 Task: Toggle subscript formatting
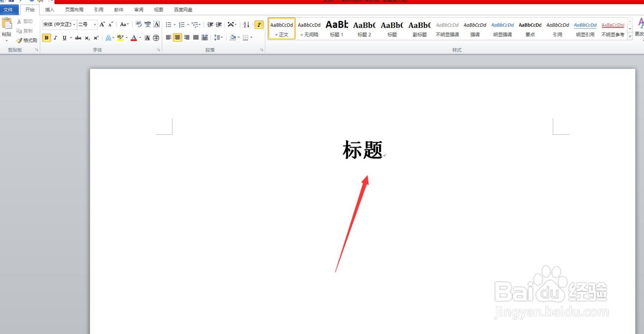tap(87, 38)
